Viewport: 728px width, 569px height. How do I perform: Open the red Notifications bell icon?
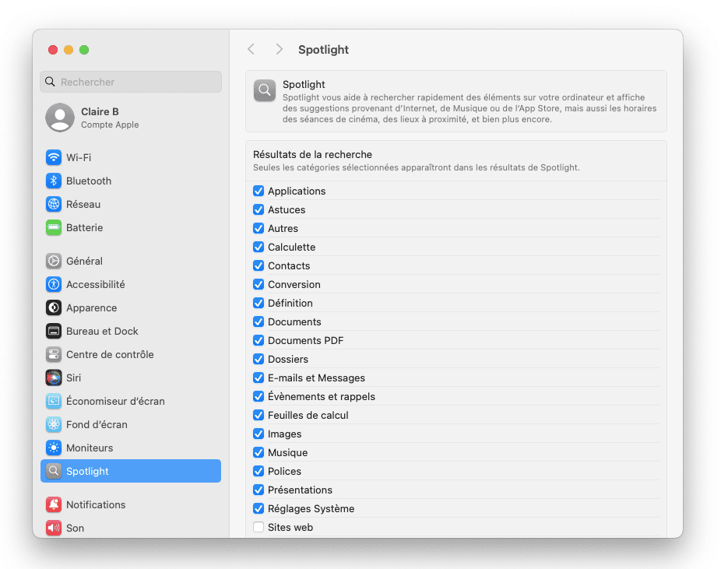click(x=54, y=504)
